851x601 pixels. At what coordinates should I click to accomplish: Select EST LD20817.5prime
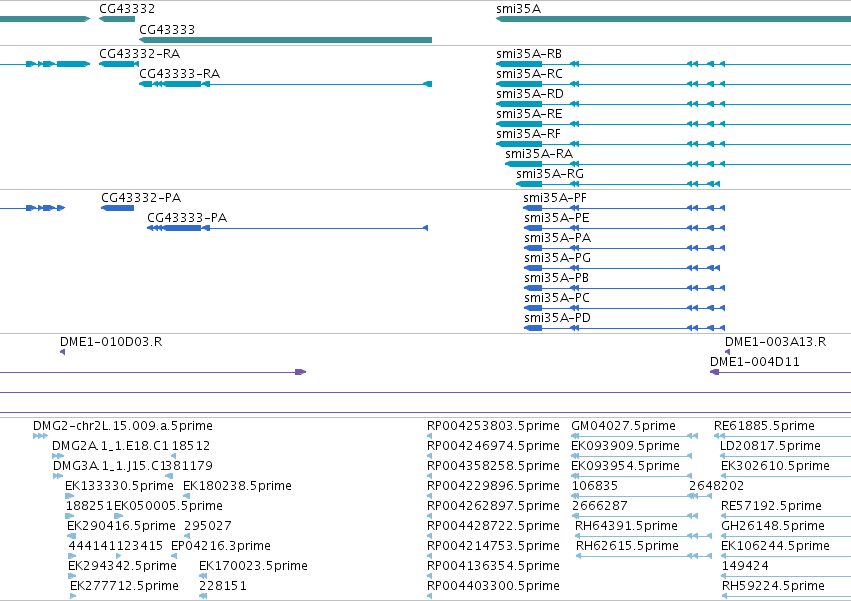(770, 446)
